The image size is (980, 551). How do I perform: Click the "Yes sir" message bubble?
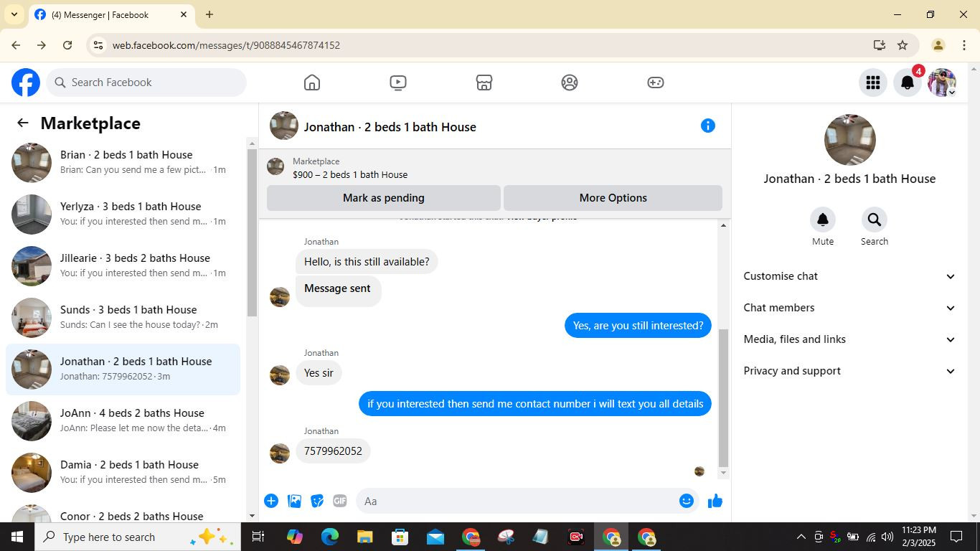pos(319,373)
